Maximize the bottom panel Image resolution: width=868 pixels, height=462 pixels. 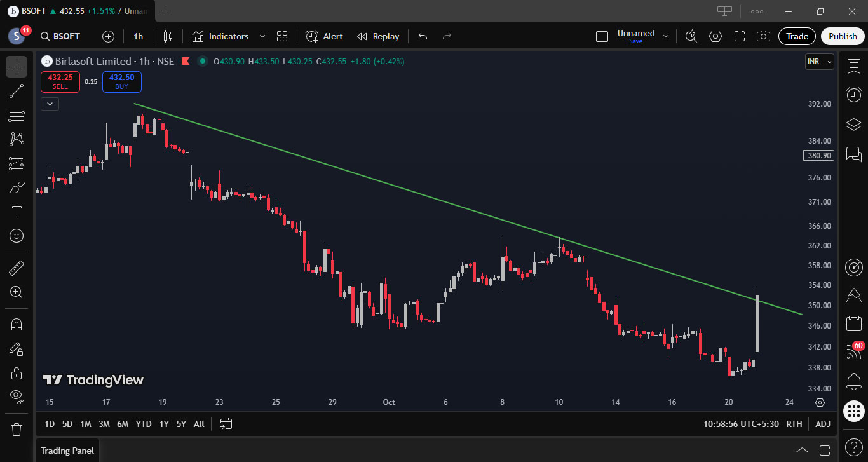[824, 451]
